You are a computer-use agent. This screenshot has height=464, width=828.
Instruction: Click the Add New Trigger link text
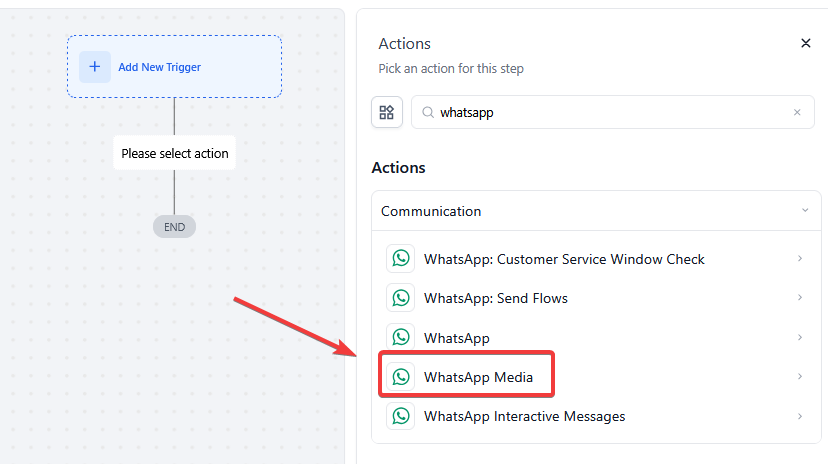pyautogui.click(x=159, y=67)
